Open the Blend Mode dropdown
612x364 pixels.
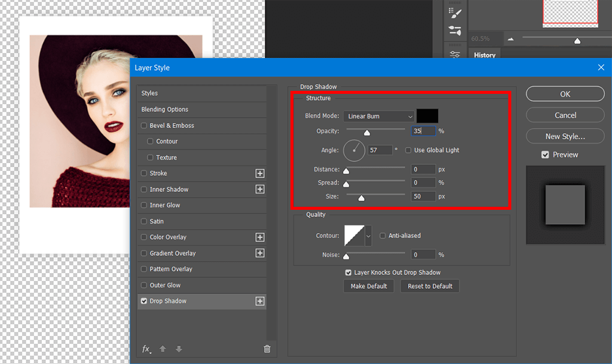[380, 116]
